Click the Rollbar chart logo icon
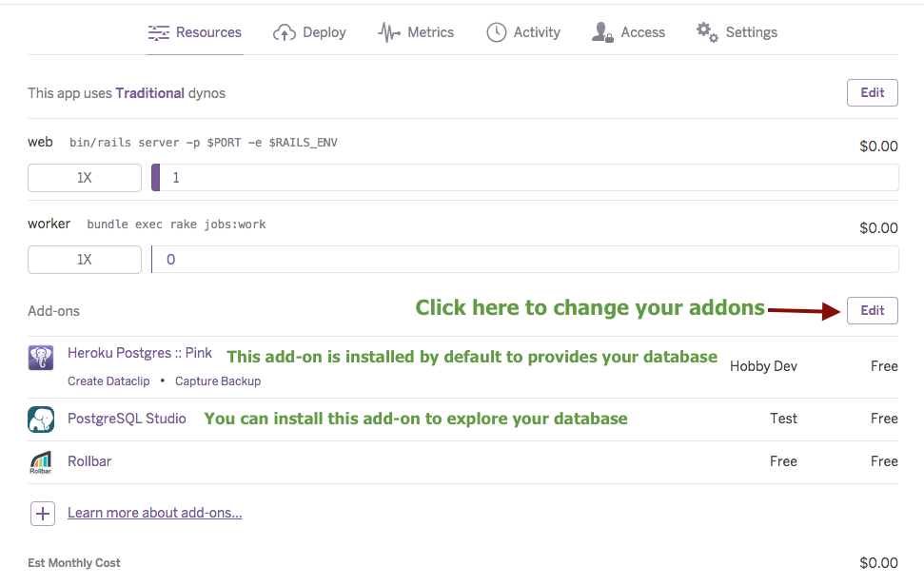This screenshot has width=924, height=586. coord(41,462)
